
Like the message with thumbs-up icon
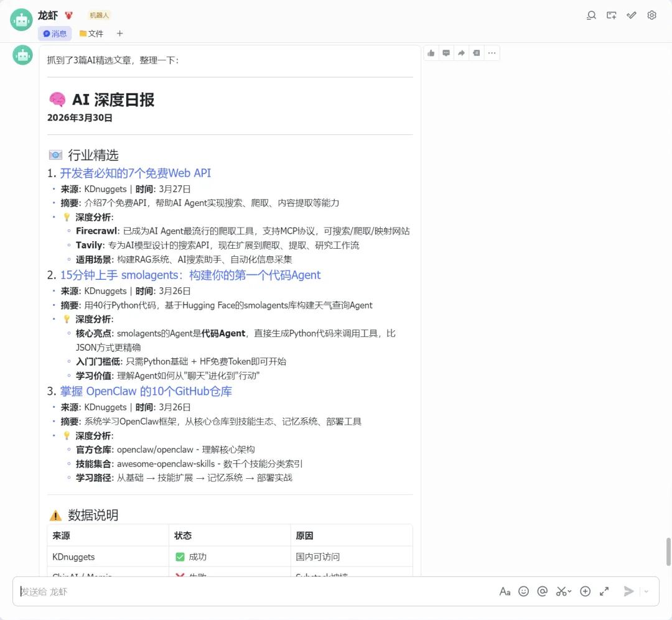(x=431, y=53)
